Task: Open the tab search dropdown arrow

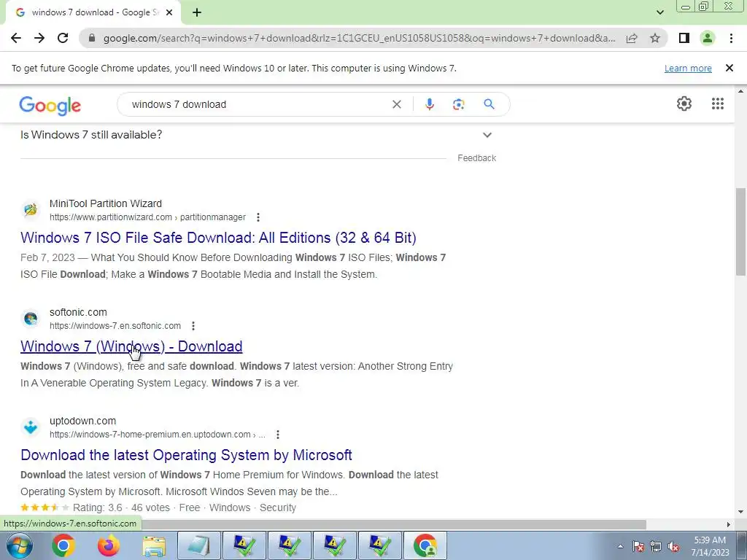Action: 659,13
